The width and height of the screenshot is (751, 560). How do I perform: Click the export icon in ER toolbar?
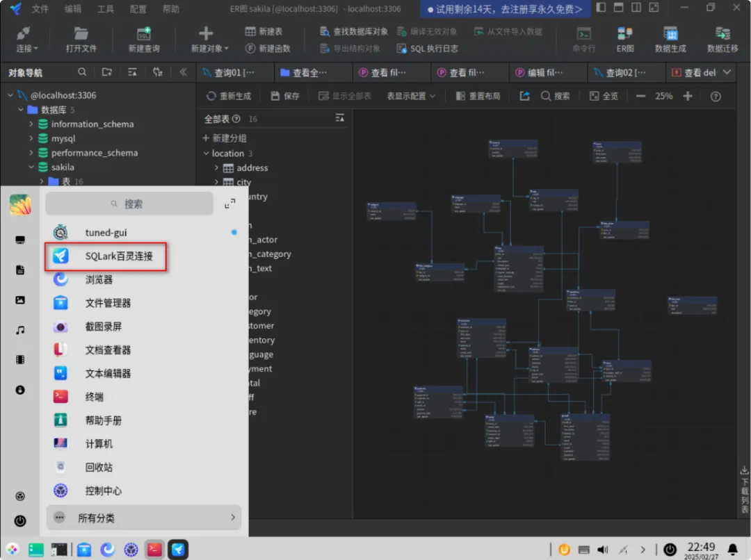[x=524, y=96]
